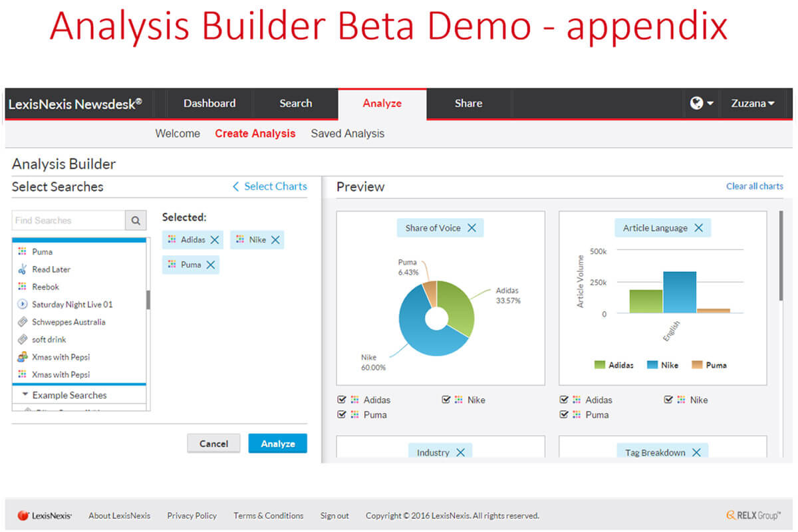This screenshot has width=798, height=532.
Task: Click the Saturday Night Live 01 play icon
Action: (23, 305)
